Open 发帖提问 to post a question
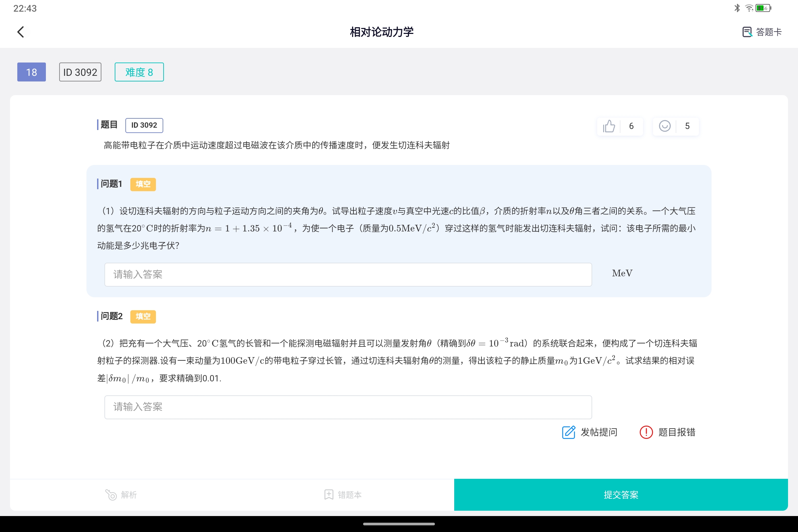The width and height of the screenshot is (798, 532). pos(590,432)
